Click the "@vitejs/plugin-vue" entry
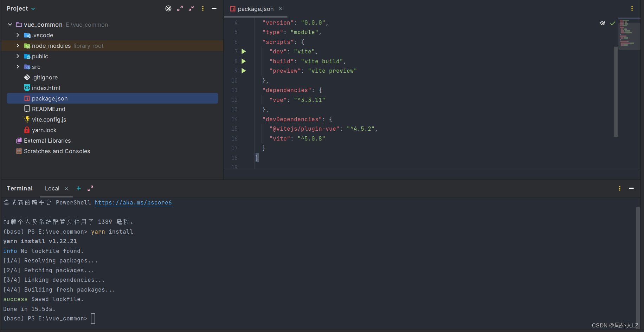Viewport: 644px width, 332px height. tap(304, 129)
